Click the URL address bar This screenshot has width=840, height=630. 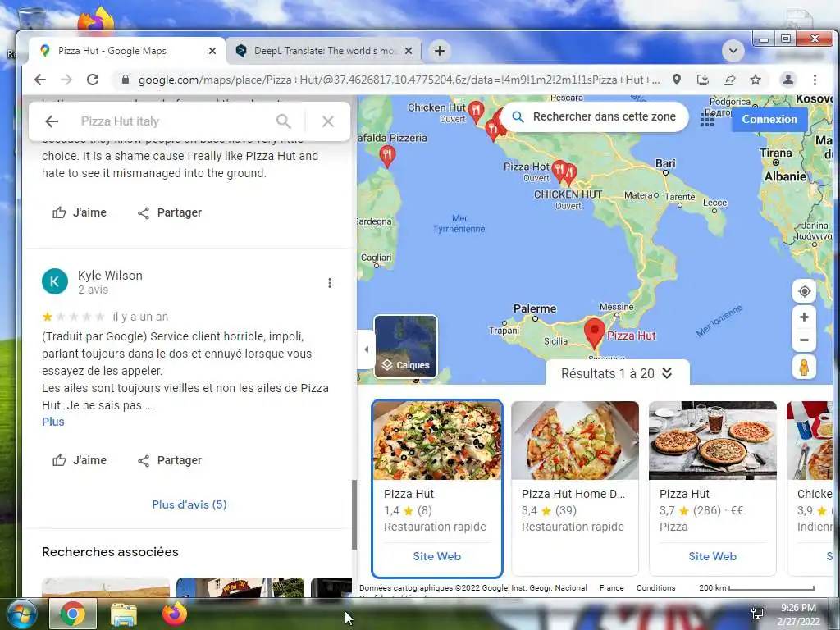(x=399, y=80)
